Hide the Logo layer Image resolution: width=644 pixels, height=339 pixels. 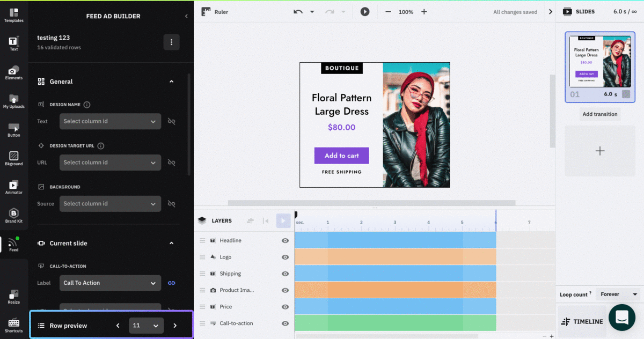285,257
